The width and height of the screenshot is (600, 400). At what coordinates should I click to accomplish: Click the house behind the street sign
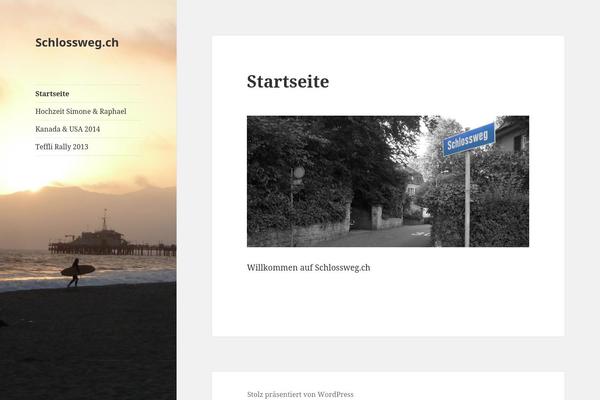click(x=512, y=135)
